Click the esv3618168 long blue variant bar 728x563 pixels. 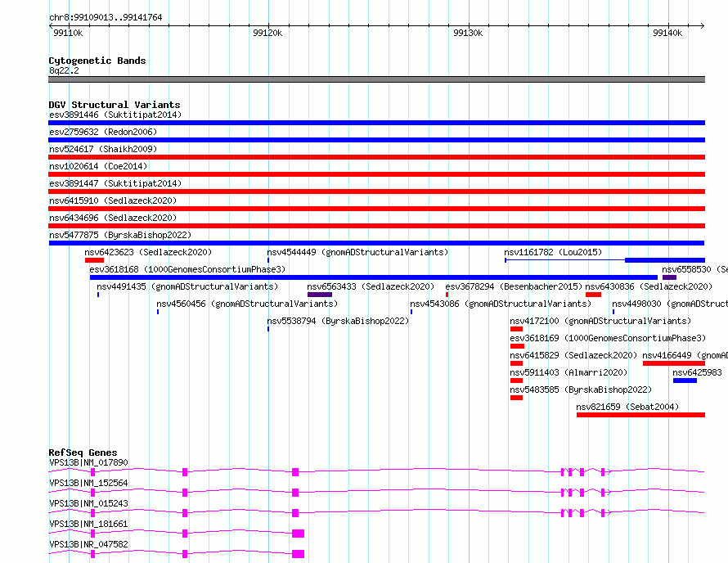point(374,277)
